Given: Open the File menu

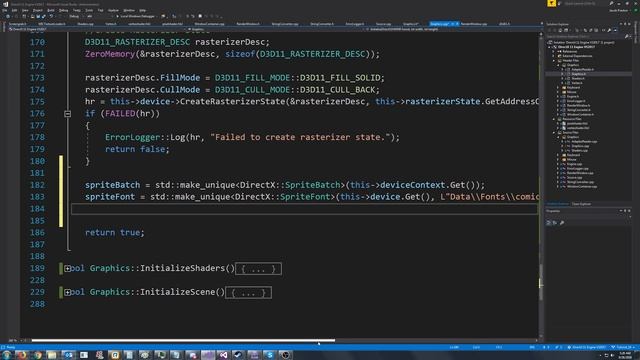Looking at the screenshot, I should click(5, 10).
